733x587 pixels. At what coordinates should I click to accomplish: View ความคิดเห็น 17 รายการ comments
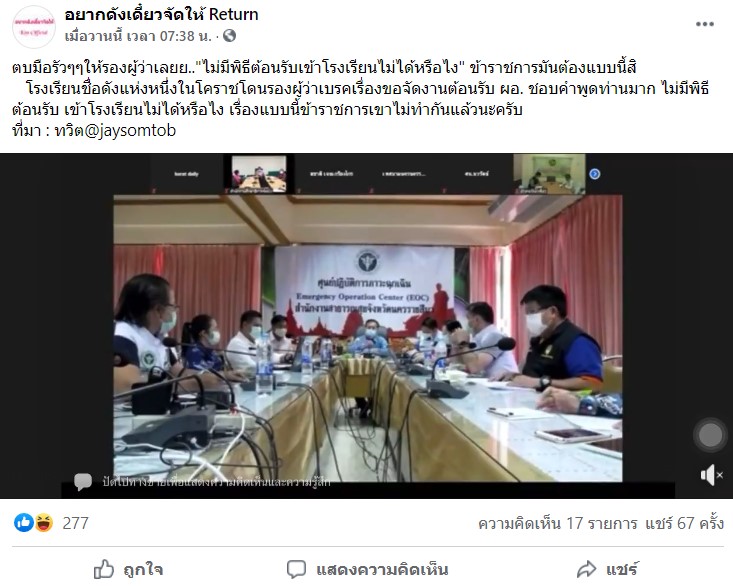557,523
